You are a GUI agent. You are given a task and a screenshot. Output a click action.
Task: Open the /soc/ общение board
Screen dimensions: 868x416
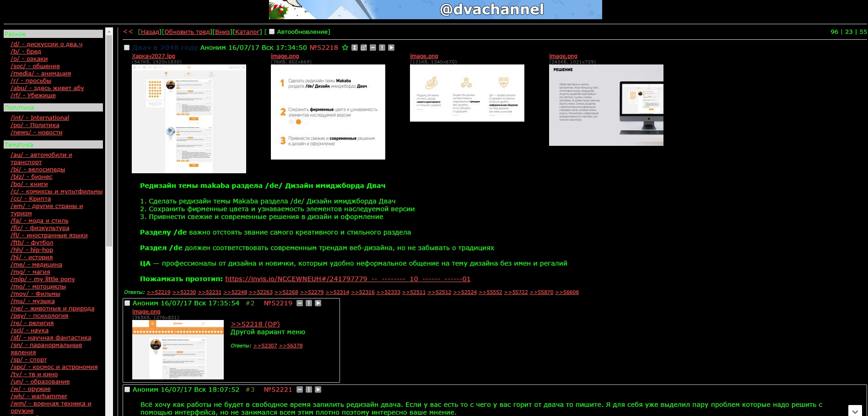(x=35, y=66)
